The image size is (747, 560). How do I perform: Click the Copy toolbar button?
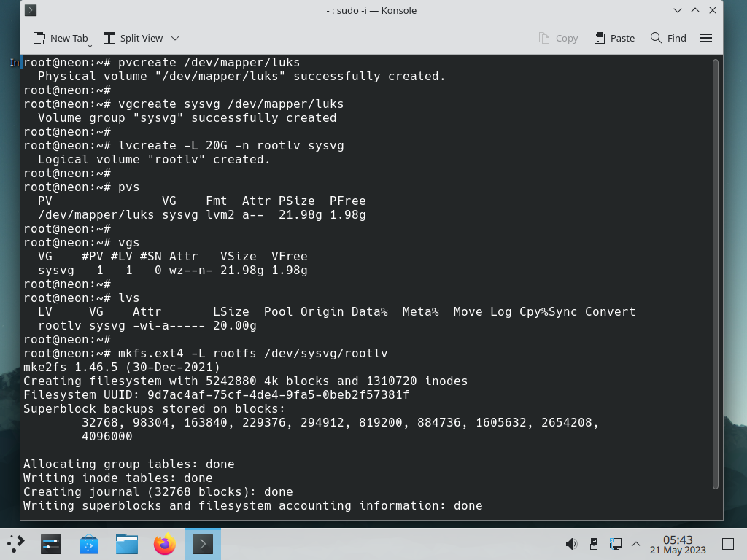pos(558,38)
